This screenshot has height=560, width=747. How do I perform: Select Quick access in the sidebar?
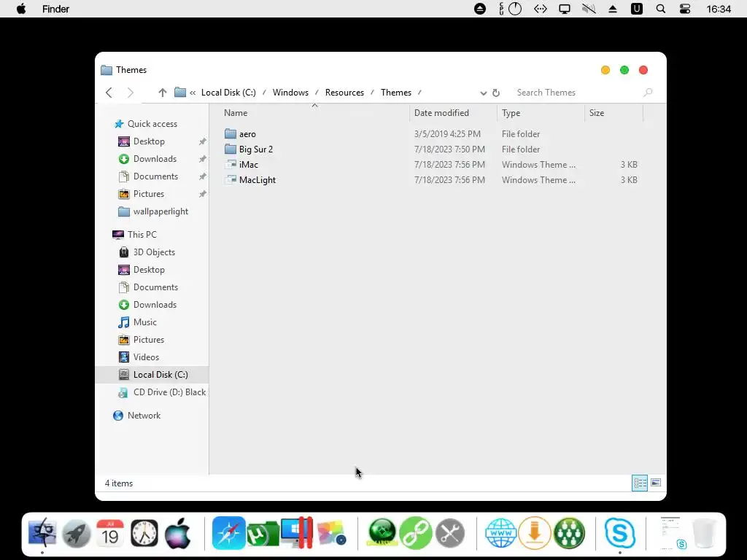[x=152, y=124]
